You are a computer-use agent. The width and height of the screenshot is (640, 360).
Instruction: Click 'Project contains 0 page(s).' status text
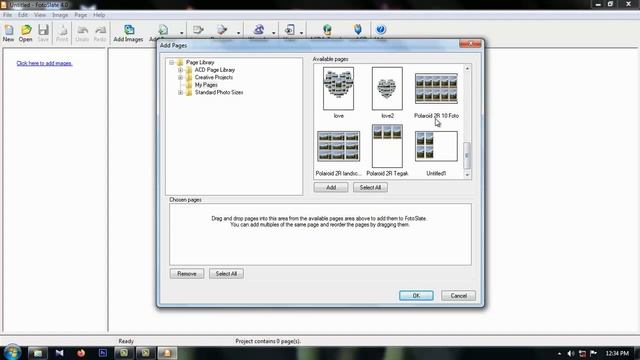pyautogui.click(x=268, y=341)
